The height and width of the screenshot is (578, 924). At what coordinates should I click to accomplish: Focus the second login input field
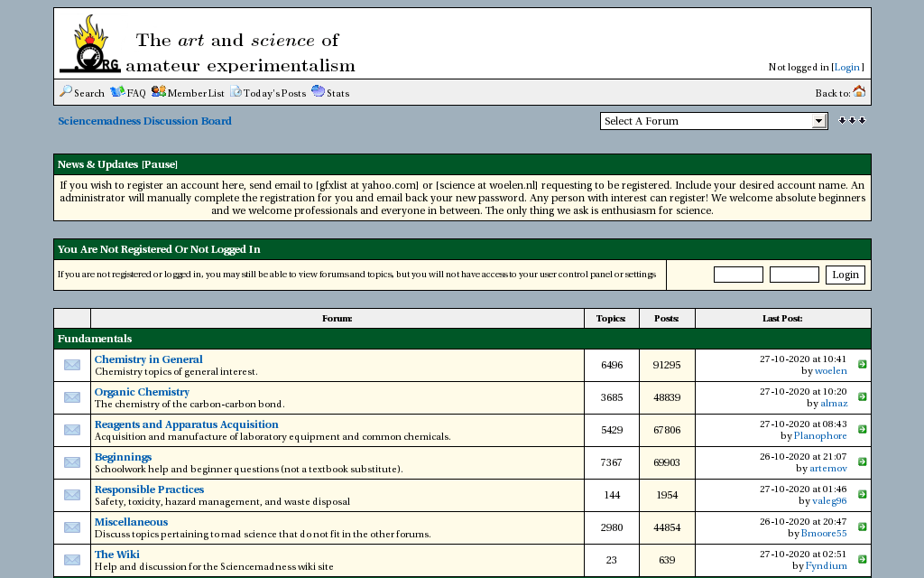pyautogui.click(x=794, y=275)
